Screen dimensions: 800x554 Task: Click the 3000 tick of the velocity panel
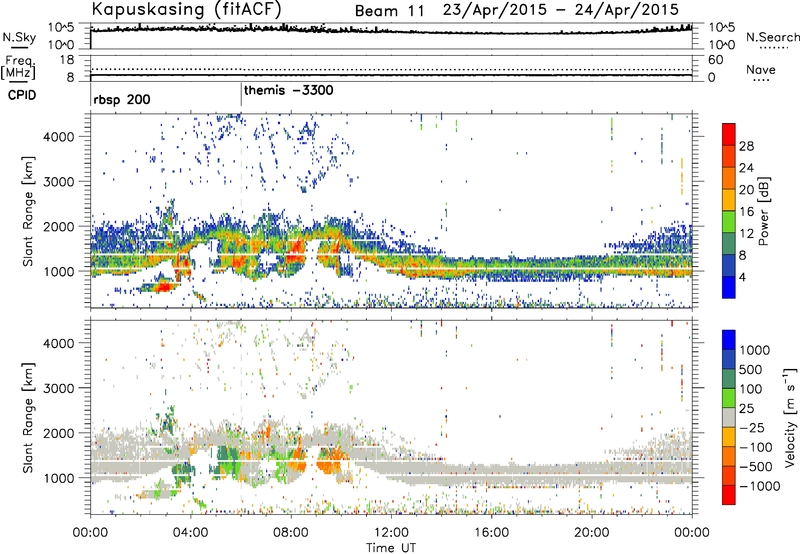click(x=58, y=388)
